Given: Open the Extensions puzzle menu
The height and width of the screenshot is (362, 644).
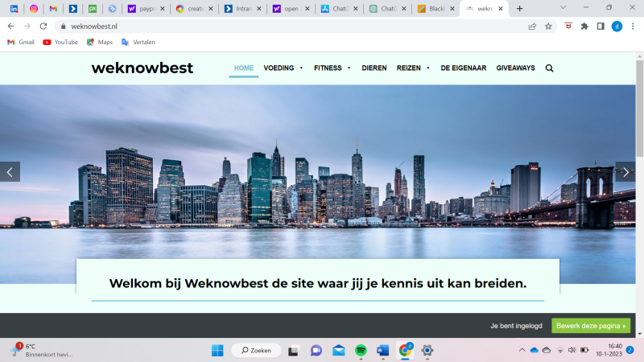Looking at the screenshot, I should pyautogui.click(x=584, y=27).
